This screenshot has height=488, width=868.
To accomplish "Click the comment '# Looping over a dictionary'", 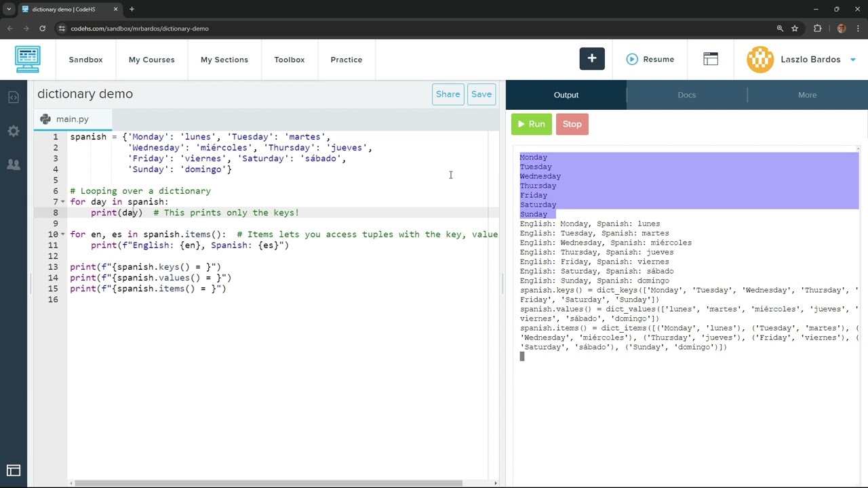I will pos(140,191).
